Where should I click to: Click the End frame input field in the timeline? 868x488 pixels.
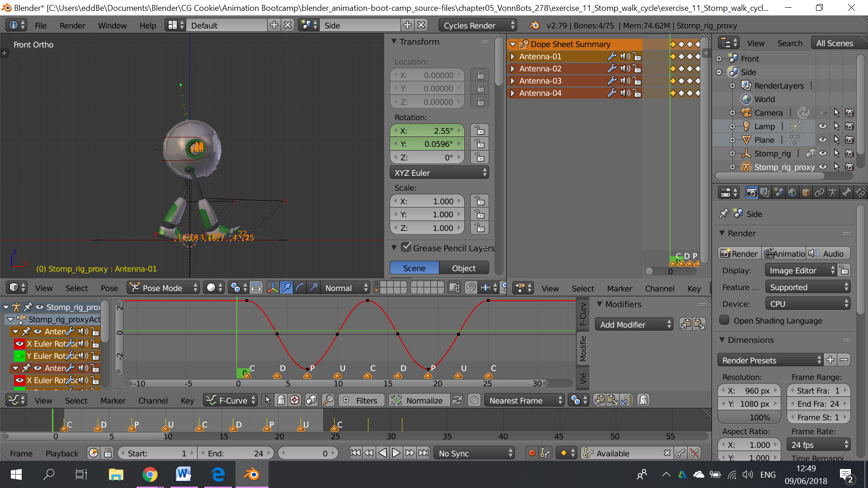tap(236, 453)
